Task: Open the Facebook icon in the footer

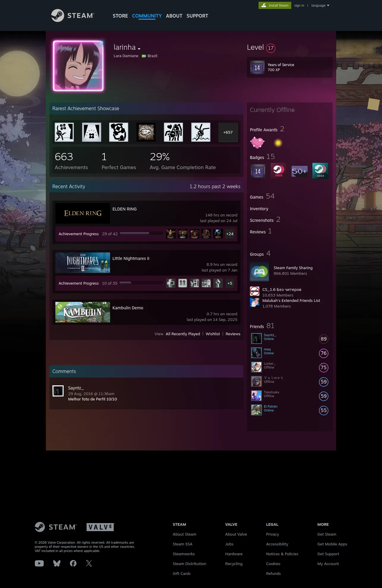Action: click(x=73, y=563)
